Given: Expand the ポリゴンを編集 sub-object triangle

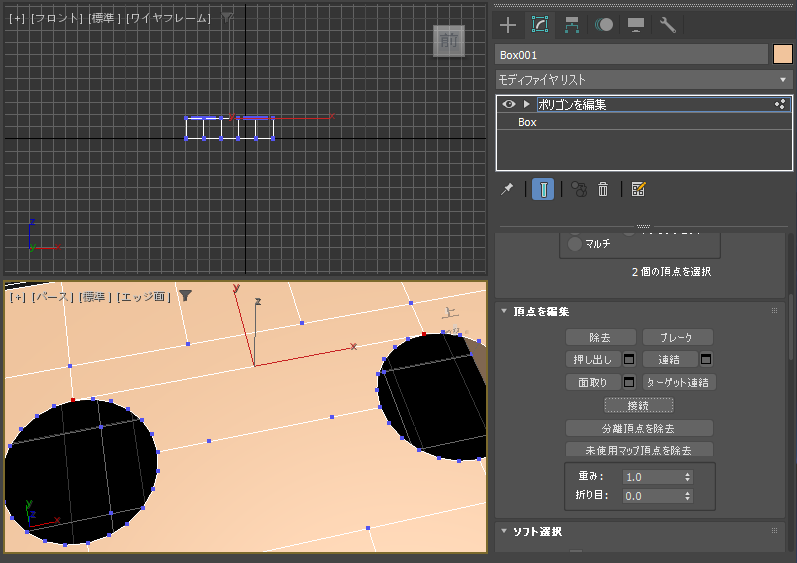Looking at the screenshot, I should click(527, 104).
